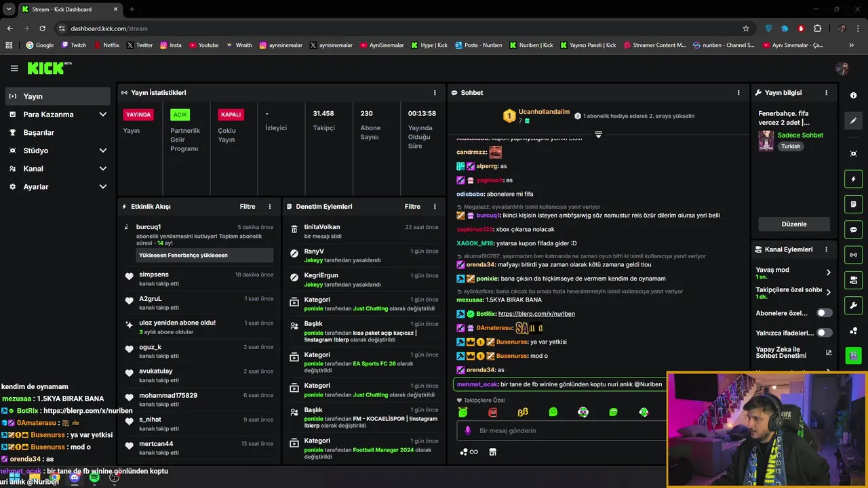868x488 pixels.
Task: Click the Kick logo
Action: 49,68
